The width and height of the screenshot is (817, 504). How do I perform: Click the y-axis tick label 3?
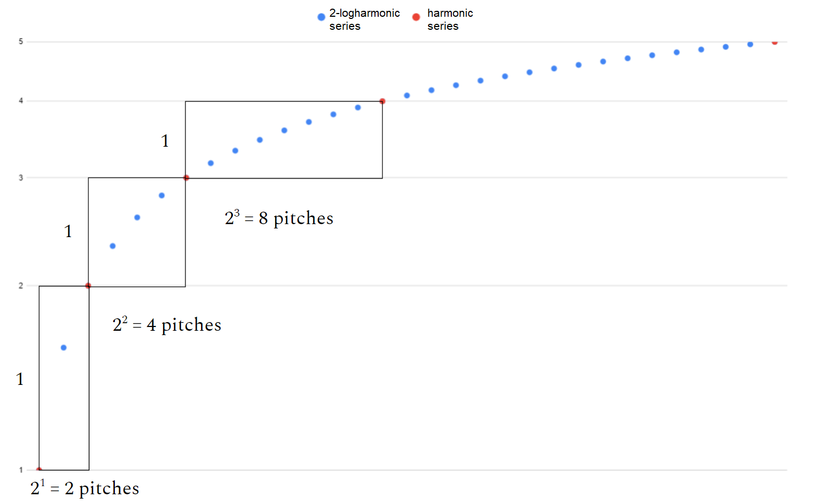pos(21,178)
